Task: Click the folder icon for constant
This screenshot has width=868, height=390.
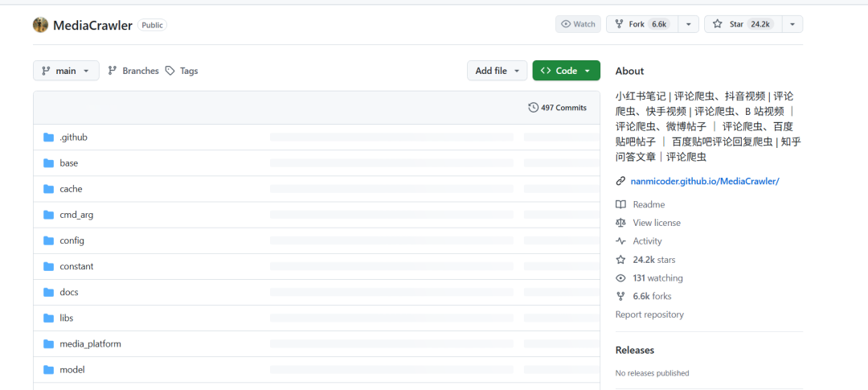Action: click(x=49, y=266)
